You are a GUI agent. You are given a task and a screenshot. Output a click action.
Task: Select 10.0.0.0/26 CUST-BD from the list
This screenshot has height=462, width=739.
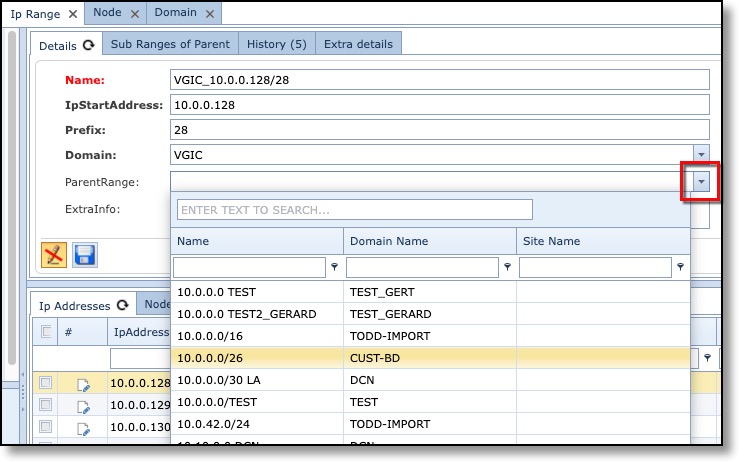pos(258,356)
